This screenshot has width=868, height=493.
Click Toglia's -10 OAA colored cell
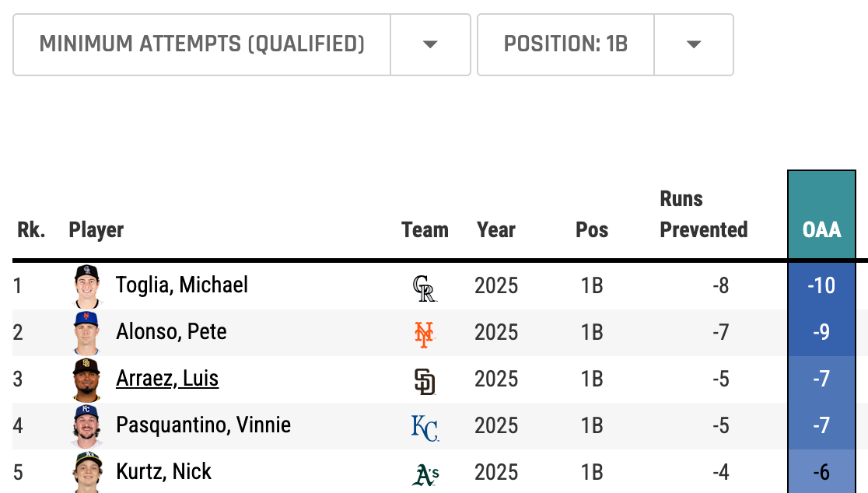(x=821, y=286)
